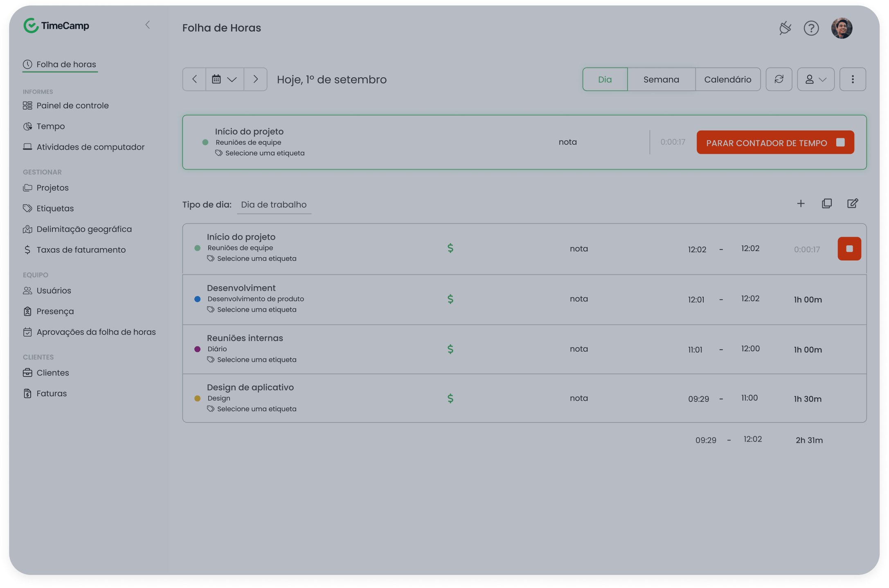Collapse the sidebar with the chevron
This screenshot has width=889, height=588.
pos(148,25)
